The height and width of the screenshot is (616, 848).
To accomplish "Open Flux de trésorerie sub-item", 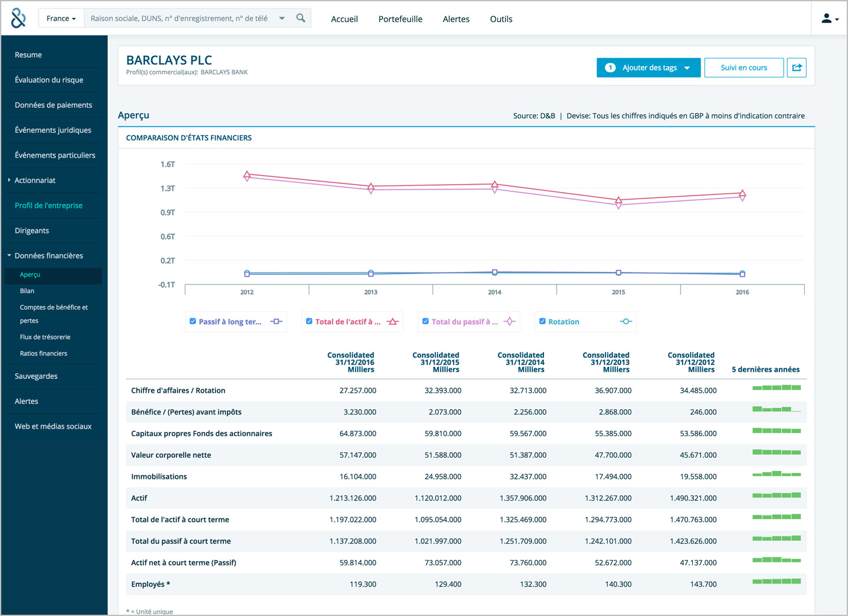I will tap(45, 337).
